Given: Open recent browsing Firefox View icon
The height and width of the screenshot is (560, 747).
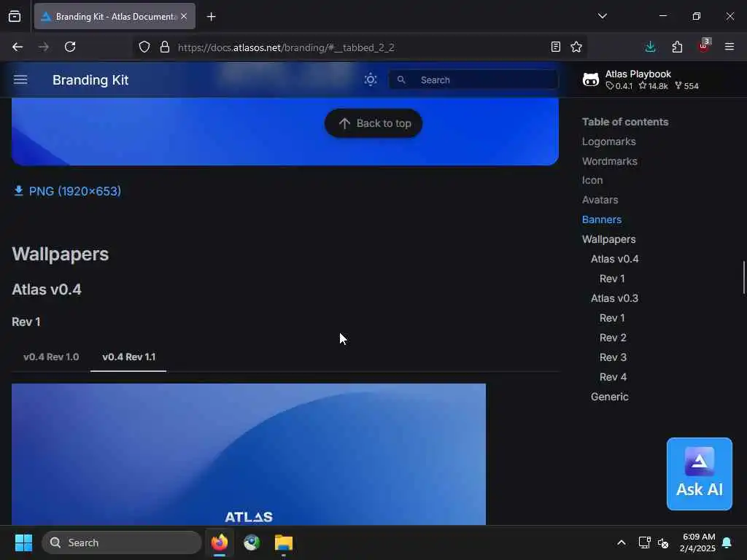Looking at the screenshot, I should tap(15, 16).
